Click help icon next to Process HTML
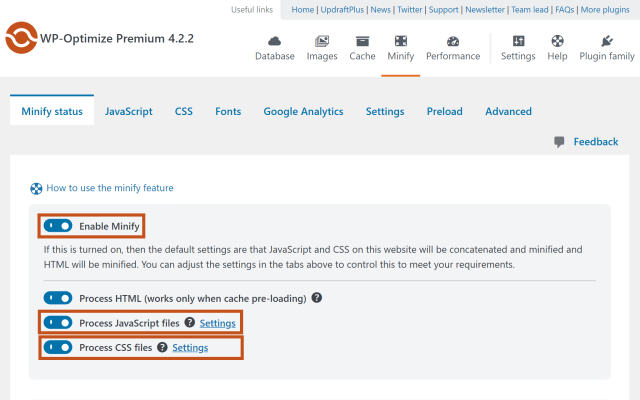The width and height of the screenshot is (640, 400). [317, 298]
